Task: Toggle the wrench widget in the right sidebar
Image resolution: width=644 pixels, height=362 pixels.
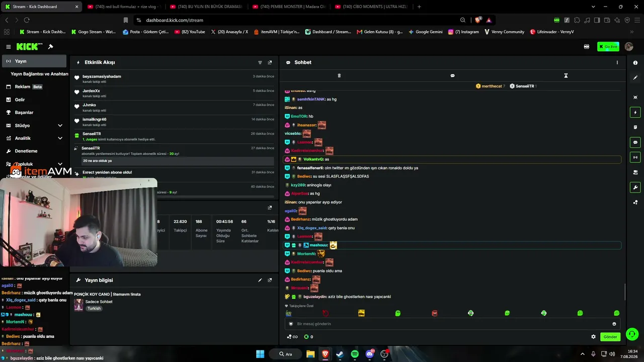Action: click(x=635, y=188)
